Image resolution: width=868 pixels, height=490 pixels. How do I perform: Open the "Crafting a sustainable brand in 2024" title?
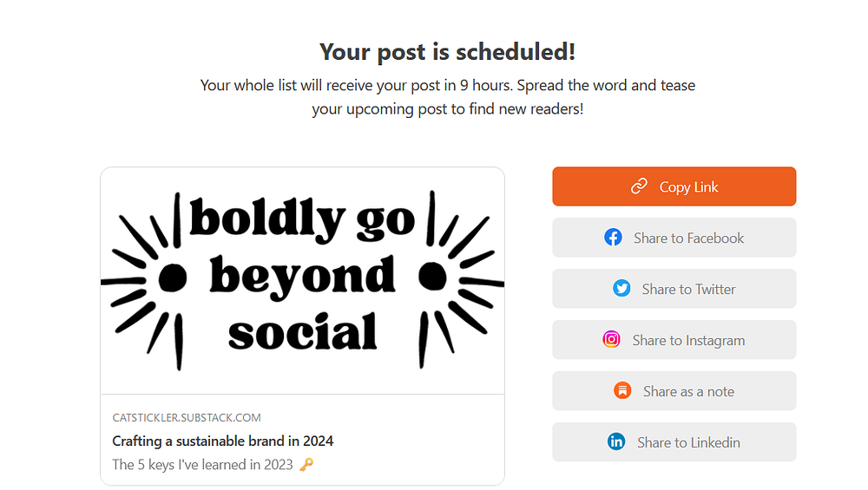coord(223,441)
